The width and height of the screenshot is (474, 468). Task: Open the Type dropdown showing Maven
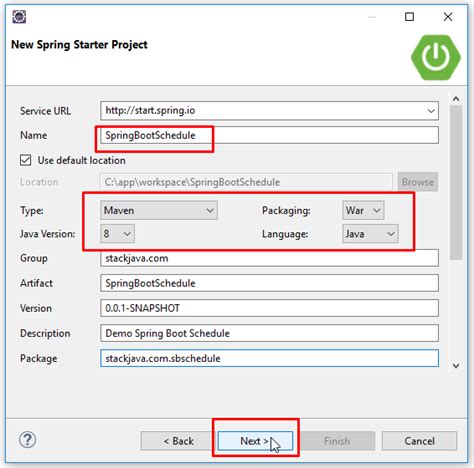[159, 210]
